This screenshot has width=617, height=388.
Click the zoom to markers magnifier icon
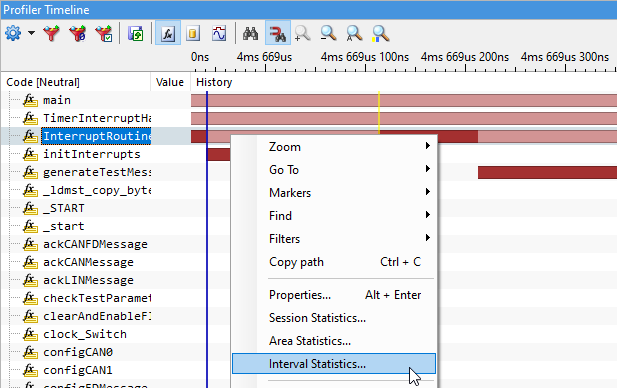pos(380,33)
